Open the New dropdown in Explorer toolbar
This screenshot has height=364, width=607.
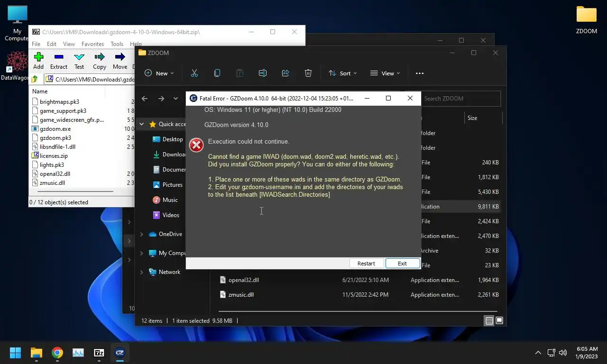point(159,73)
